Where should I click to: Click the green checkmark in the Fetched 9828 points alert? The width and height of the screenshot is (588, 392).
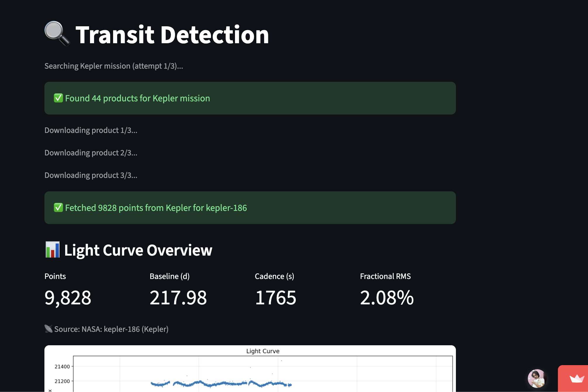[x=58, y=208]
